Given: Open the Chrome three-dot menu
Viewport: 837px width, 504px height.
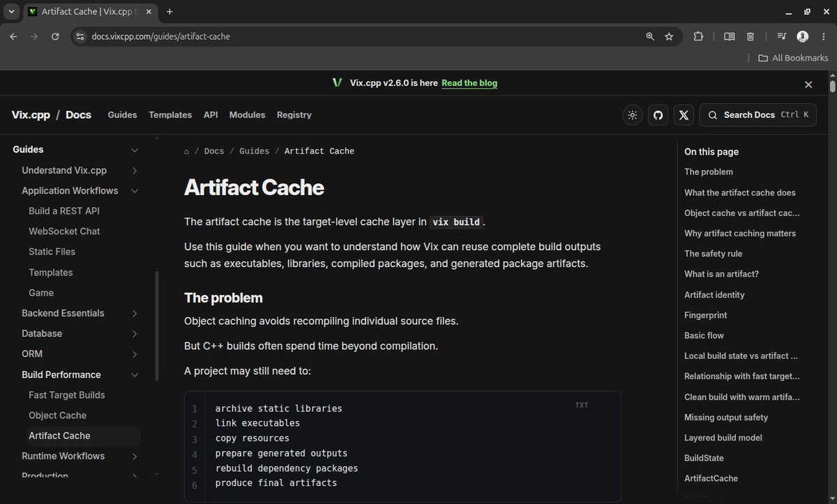Looking at the screenshot, I should [823, 36].
